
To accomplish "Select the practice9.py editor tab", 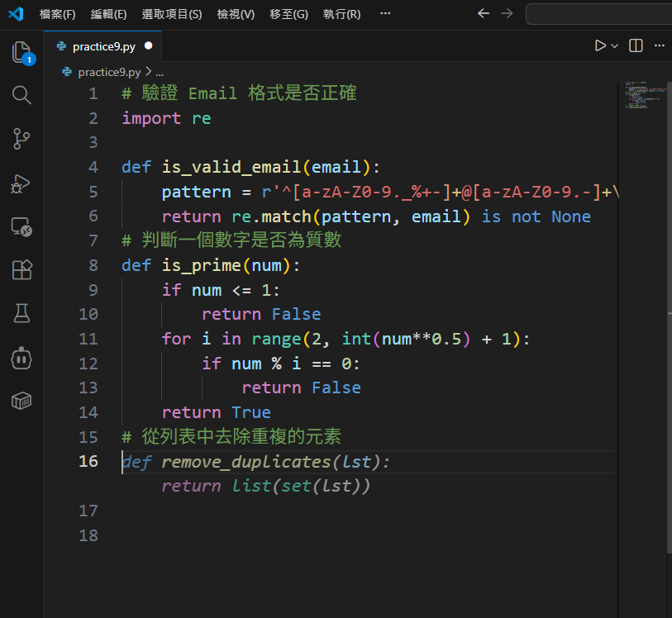I will [102, 46].
